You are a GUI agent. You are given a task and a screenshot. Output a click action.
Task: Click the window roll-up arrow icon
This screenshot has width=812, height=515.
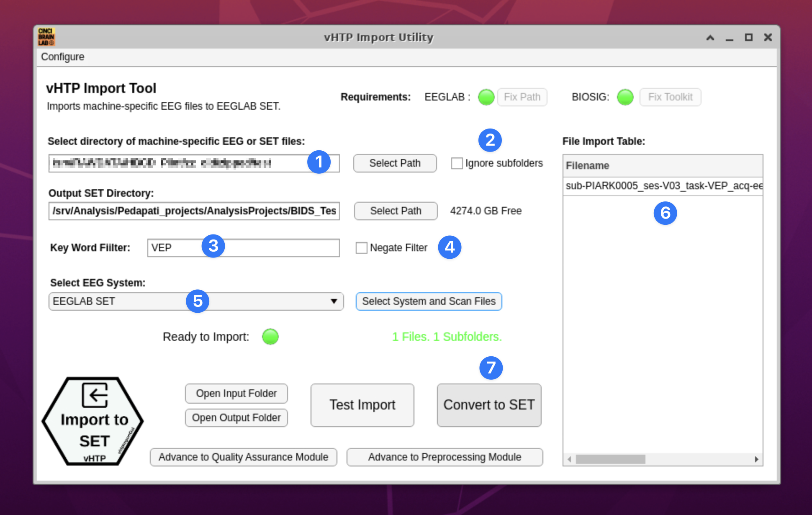click(710, 38)
